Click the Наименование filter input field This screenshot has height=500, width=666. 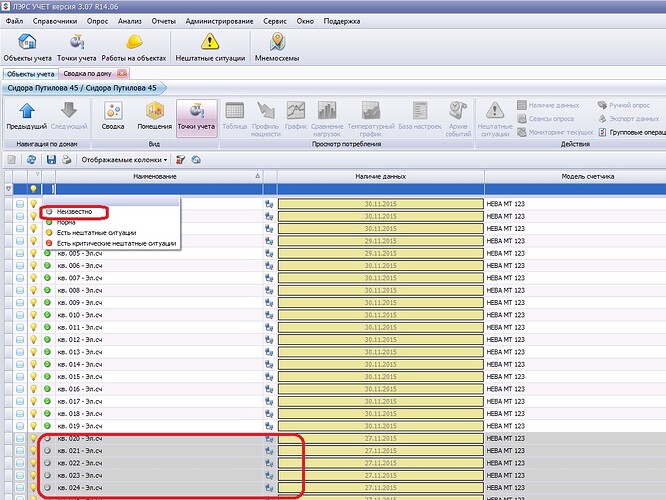pos(159,189)
